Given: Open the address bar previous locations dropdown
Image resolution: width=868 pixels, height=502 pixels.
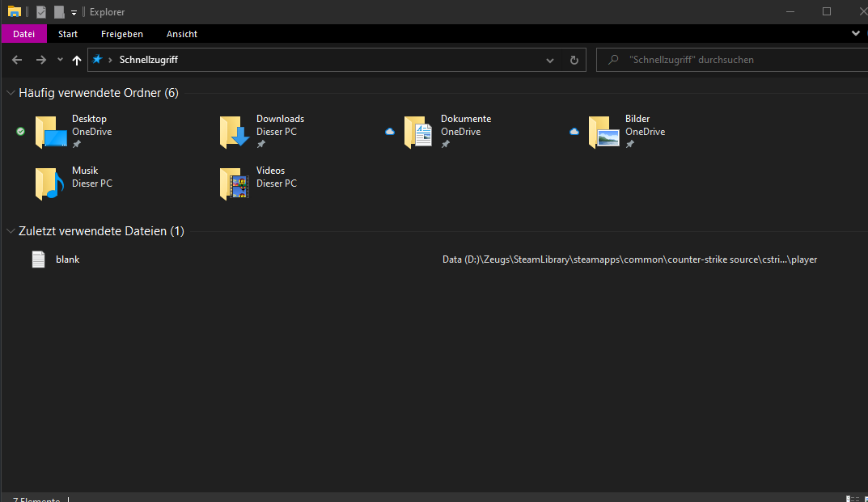Looking at the screenshot, I should pyautogui.click(x=550, y=60).
